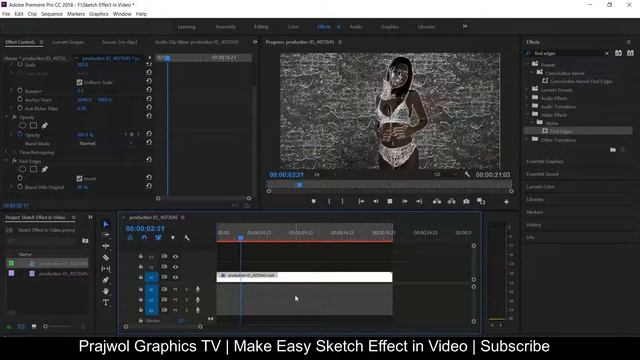This screenshot has width=640, height=360.
Task: Collapse Presets folder in Effects panel
Action: click(x=527, y=64)
